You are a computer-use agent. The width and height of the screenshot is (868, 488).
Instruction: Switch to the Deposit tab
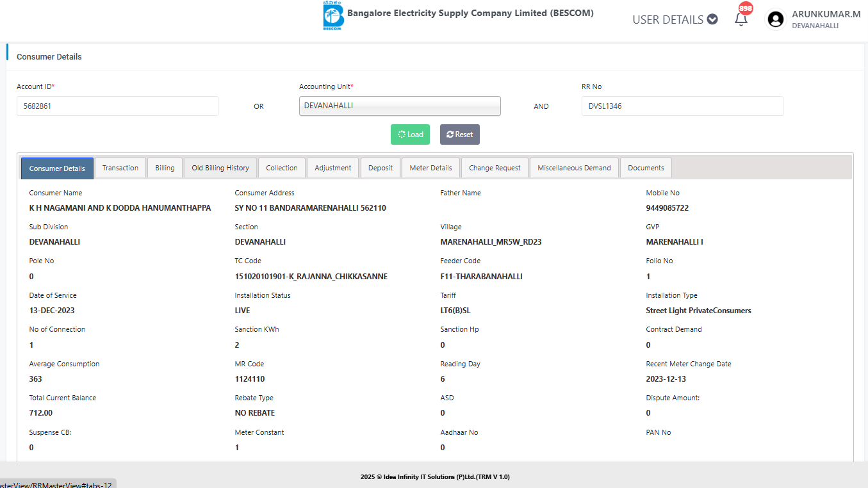point(381,168)
